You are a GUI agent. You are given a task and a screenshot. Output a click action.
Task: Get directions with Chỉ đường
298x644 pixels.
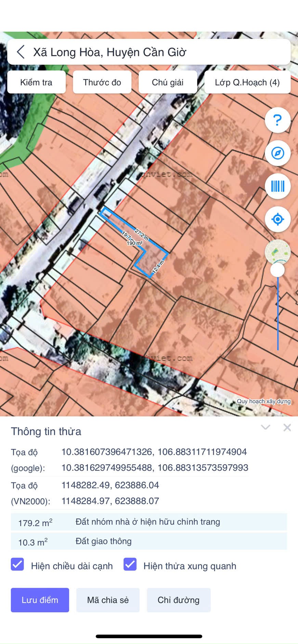click(179, 600)
